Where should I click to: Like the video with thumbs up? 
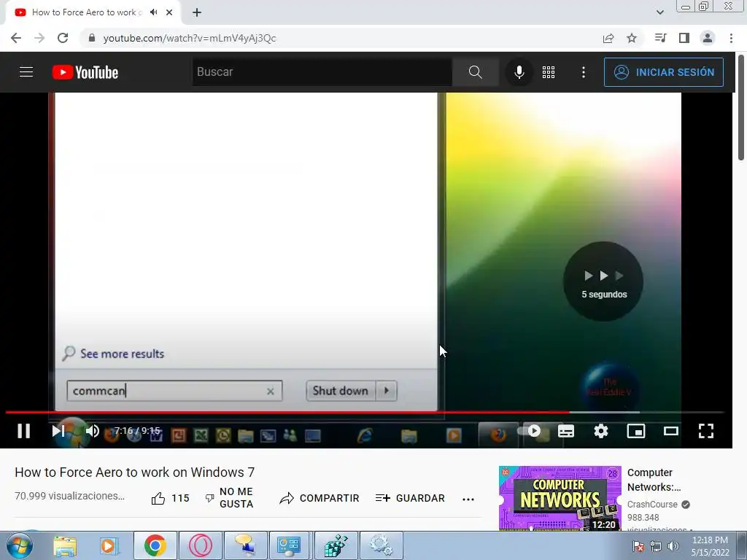pyautogui.click(x=170, y=498)
